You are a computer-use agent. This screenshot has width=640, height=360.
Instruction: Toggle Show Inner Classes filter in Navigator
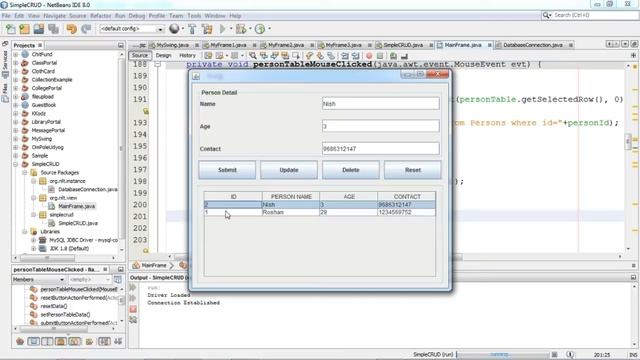[75, 341]
